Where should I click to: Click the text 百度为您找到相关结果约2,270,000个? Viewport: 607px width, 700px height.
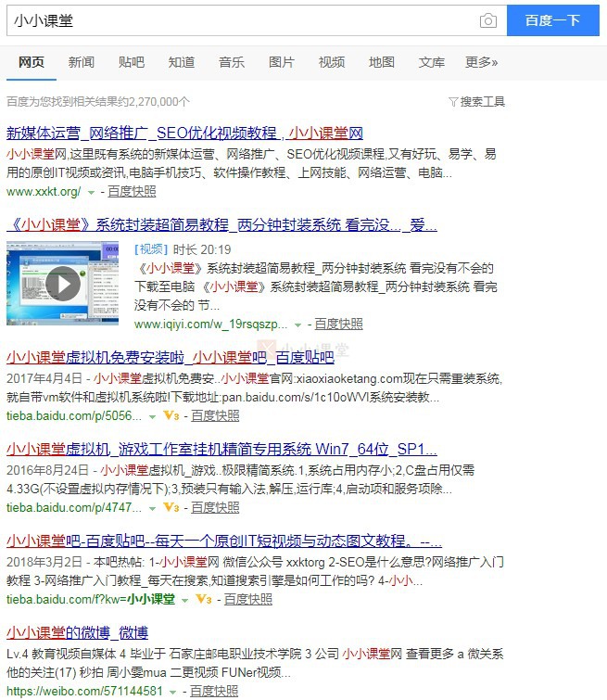coord(98,102)
